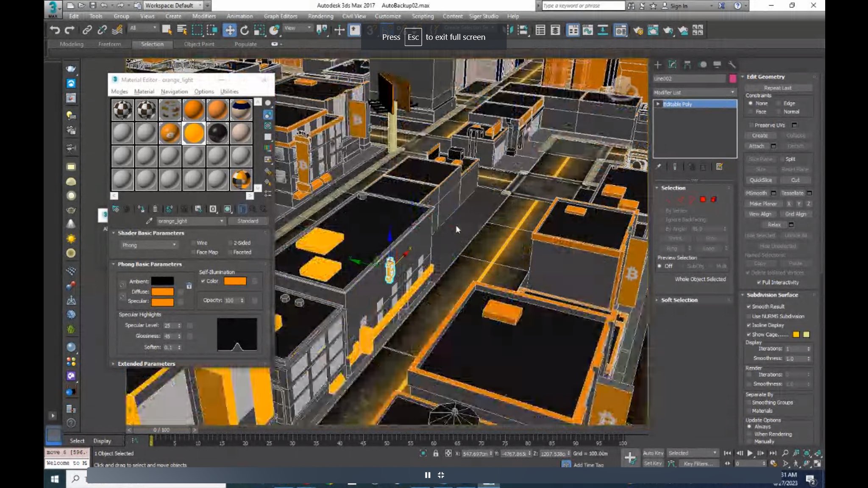Image resolution: width=868 pixels, height=488 pixels.
Task: Open Material Editor Navigation menu
Action: (174, 91)
